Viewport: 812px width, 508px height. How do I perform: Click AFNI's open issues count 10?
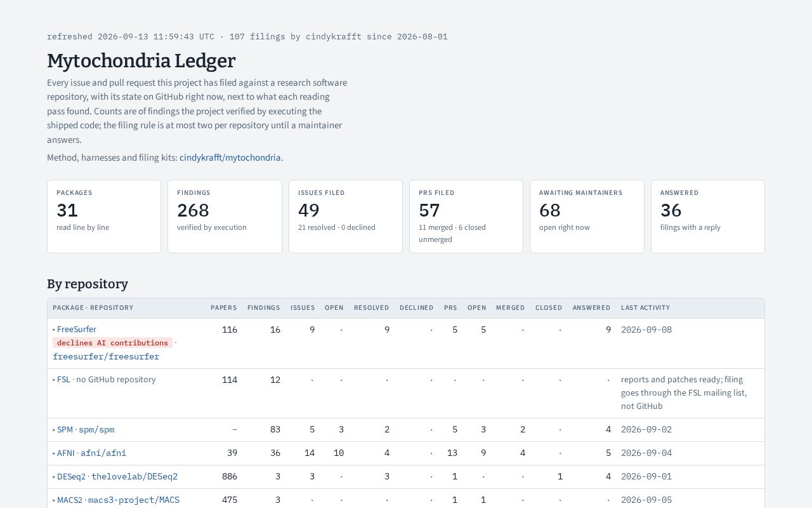[x=339, y=453]
